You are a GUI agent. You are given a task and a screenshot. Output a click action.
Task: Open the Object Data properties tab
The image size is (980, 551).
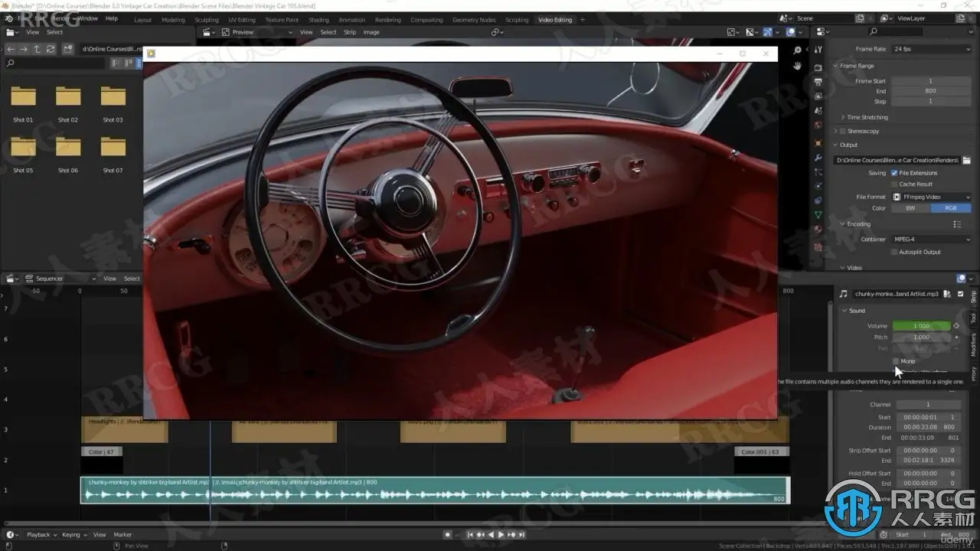click(818, 215)
